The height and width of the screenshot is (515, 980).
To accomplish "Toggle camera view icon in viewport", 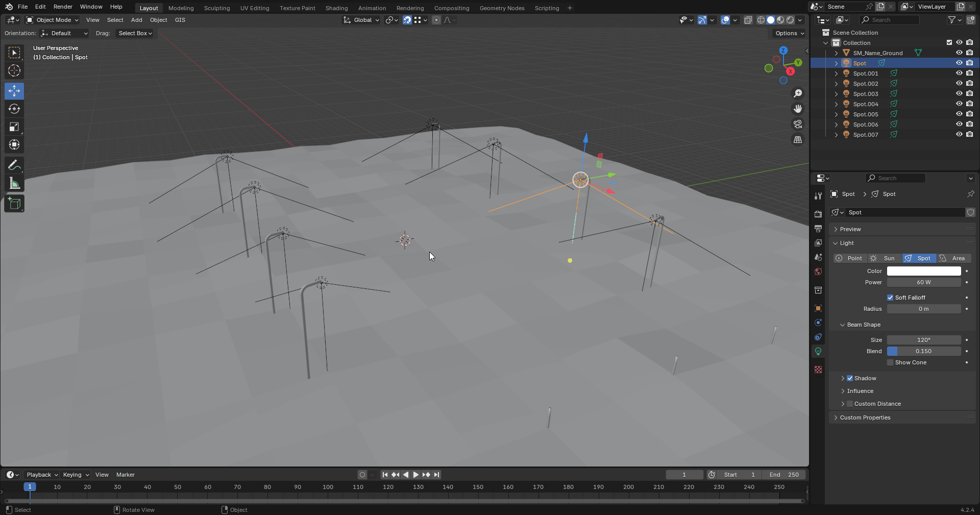I will coord(797,124).
